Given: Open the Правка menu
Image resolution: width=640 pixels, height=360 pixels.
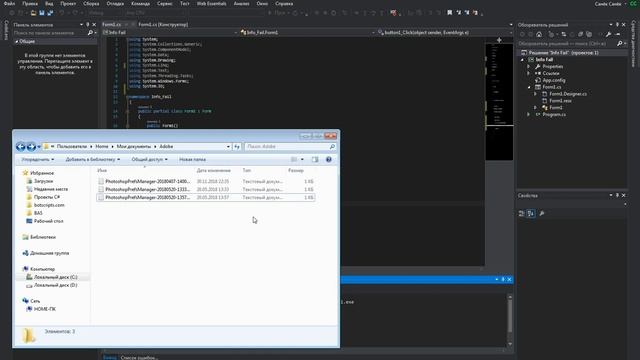Looking at the screenshot, I should tap(30, 3).
